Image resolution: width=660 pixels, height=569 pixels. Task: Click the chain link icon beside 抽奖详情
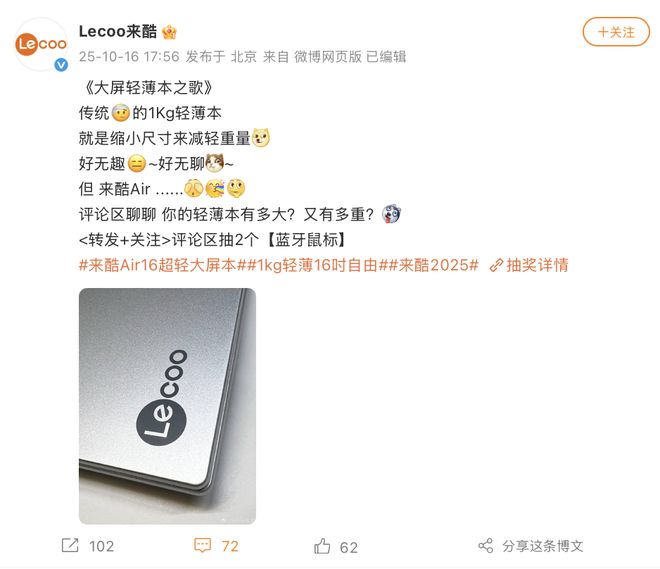tap(496, 266)
